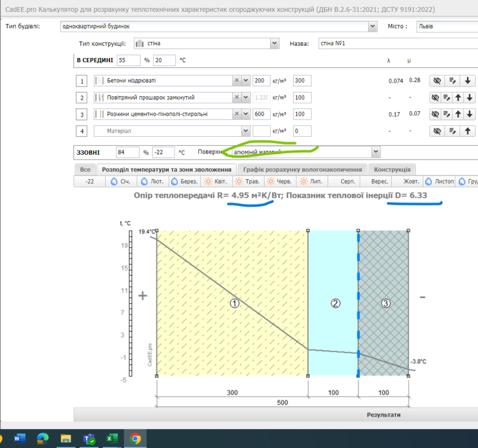Image resolution: width=478 pixels, height=448 pixels.
Task: Toggle eye icon for empty layer 4
Action: [437, 131]
